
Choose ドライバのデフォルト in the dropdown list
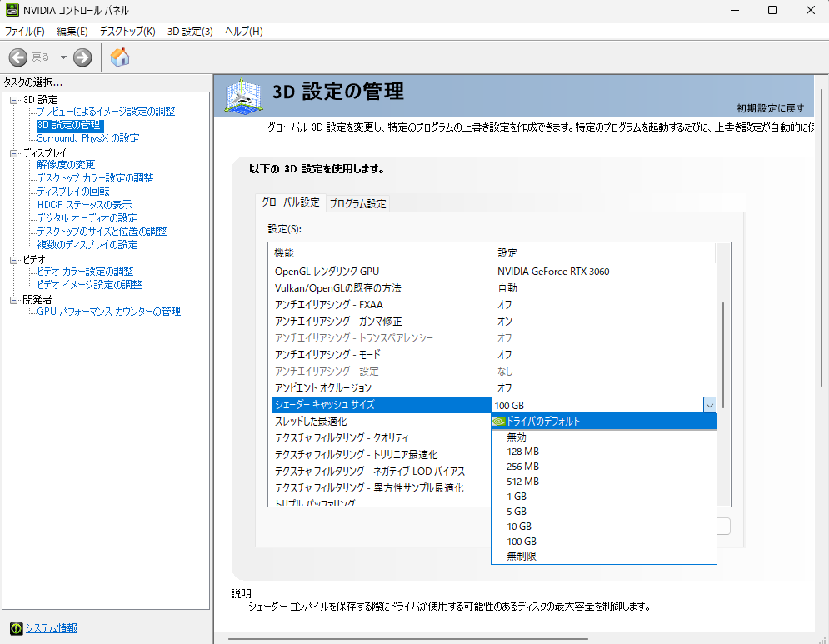tap(604, 422)
